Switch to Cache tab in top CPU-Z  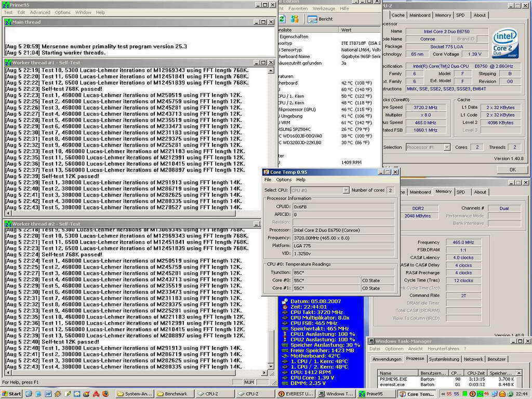(398, 15)
